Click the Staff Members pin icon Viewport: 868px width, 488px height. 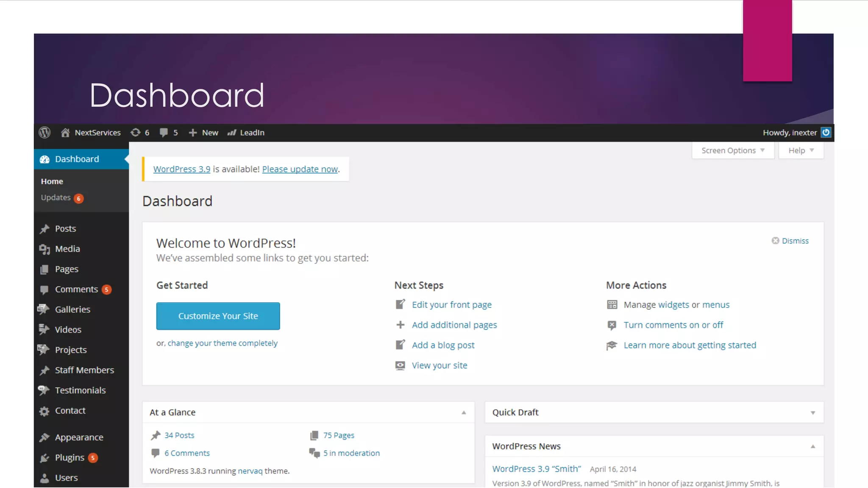[45, 370]
